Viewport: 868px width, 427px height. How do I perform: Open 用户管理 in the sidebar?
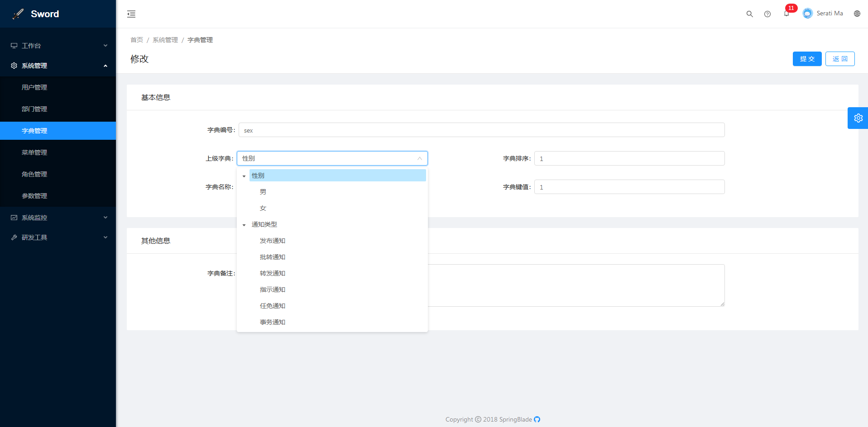pos(34,87)
